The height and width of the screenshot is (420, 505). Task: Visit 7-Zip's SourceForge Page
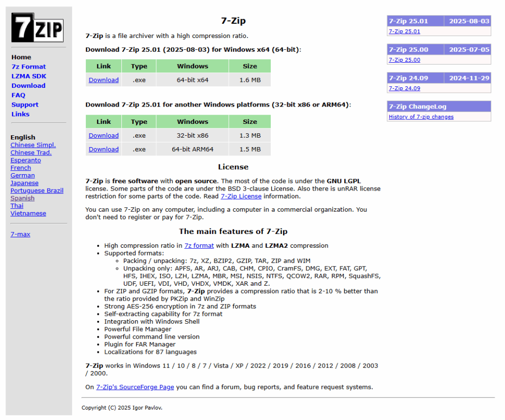point(135,387)
